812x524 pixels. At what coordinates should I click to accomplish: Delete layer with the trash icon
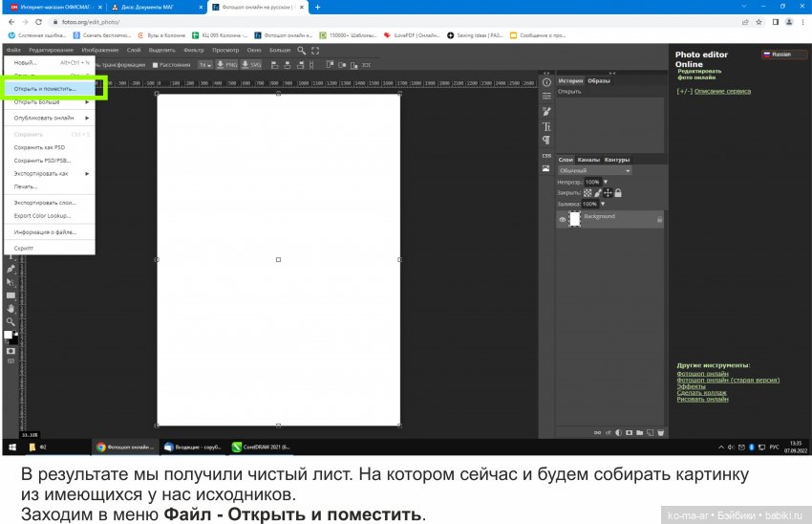[x=661, y=433]
